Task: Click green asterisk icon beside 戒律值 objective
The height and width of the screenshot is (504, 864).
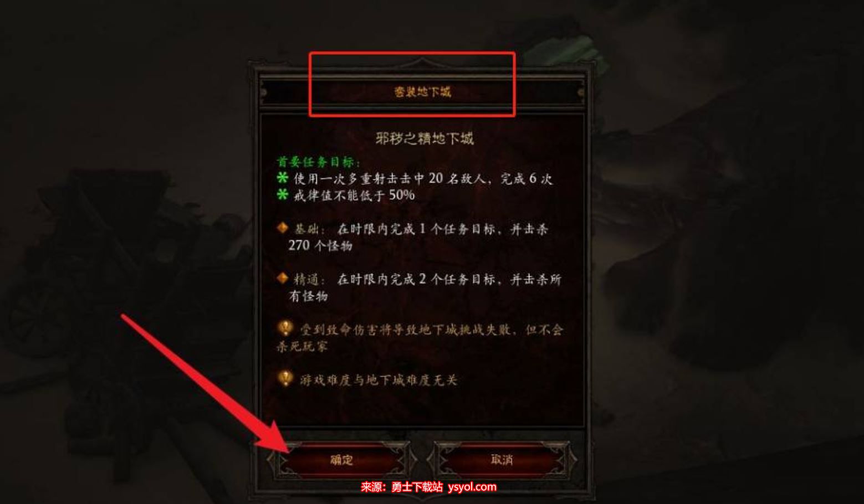Action: pyautogui.click(x=283, y=194)
